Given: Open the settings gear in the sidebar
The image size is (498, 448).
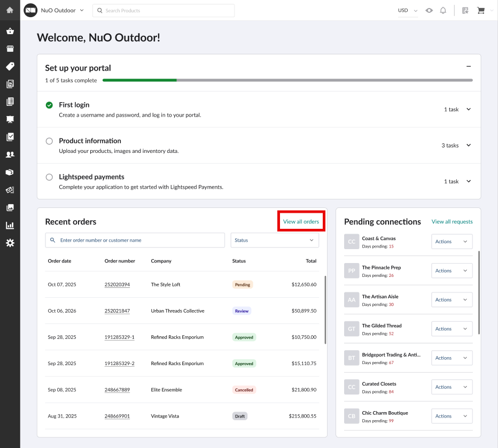Looking at the screenshot, I should [x=10, y=243].
